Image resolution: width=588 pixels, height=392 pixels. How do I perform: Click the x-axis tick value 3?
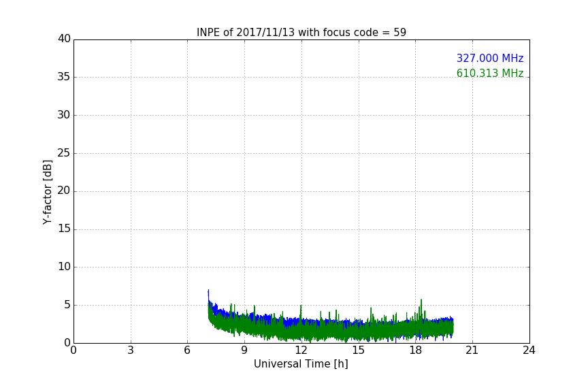click(x=131, y=350)
